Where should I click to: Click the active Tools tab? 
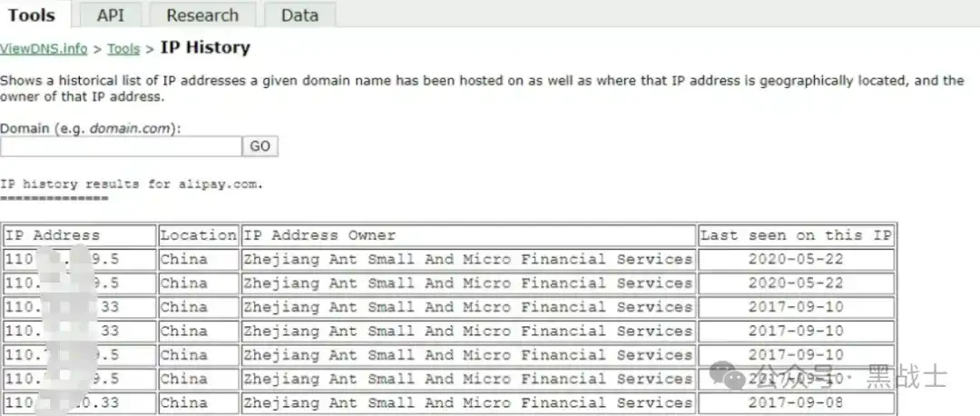point(32,15)
